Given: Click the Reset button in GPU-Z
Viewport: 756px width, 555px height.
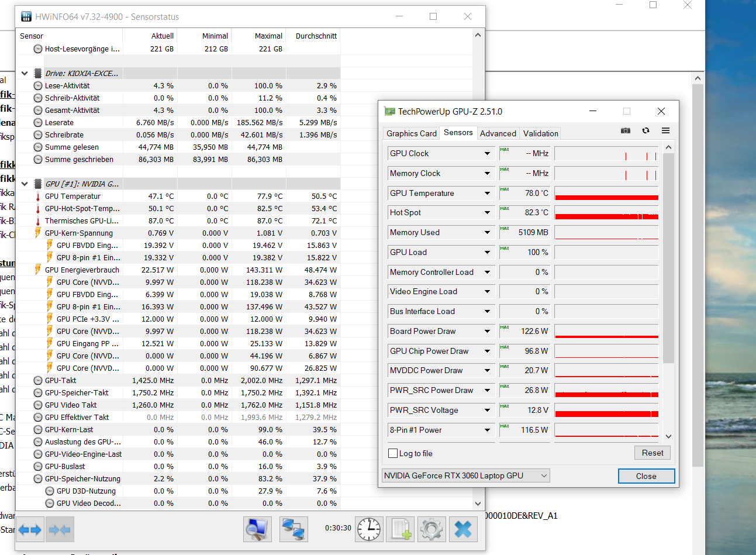Looking at the screenshot, I should point(653,453).
